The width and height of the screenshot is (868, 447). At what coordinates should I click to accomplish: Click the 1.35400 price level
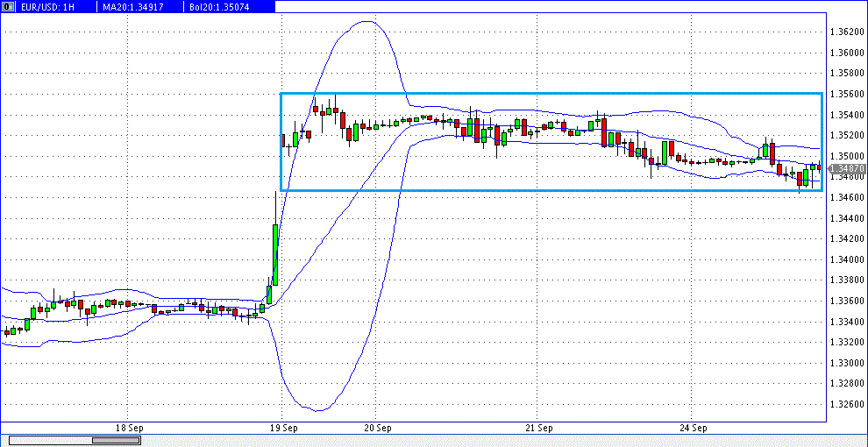point(847,115)
